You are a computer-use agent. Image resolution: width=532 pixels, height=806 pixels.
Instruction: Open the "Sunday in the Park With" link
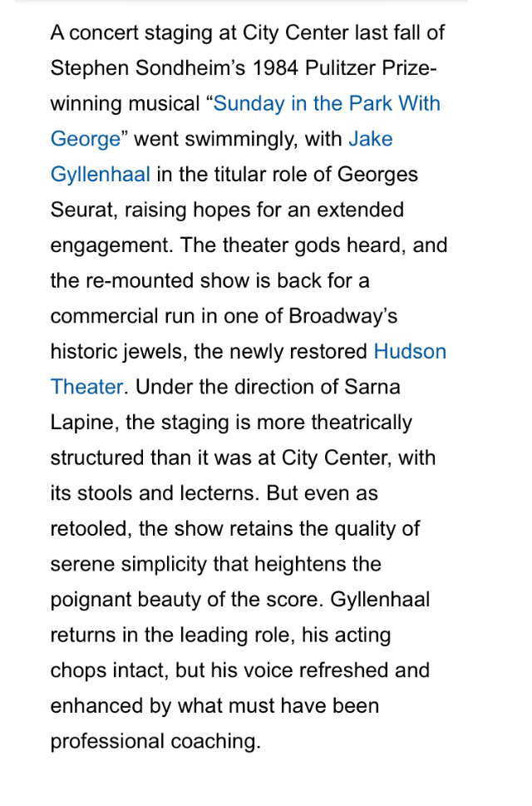click(327, 104)
